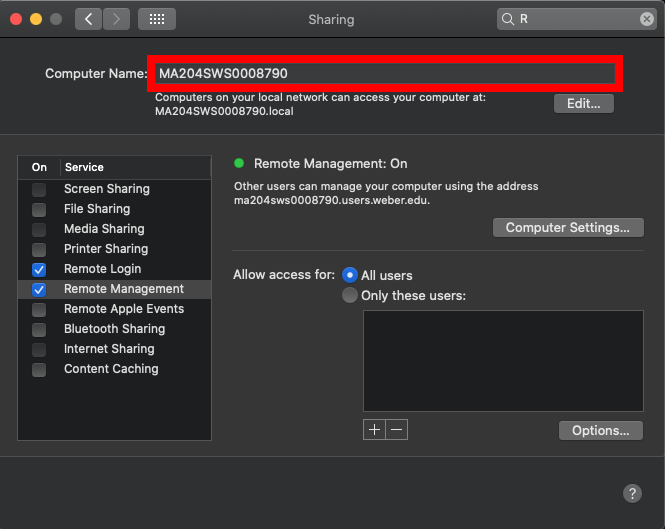
Task: Select the All users radio button
Action: point(350,275)
